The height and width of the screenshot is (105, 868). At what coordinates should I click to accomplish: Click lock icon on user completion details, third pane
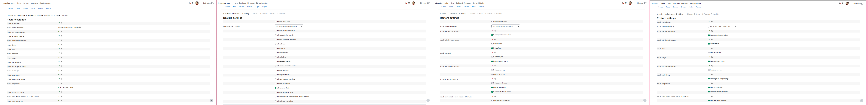click(495, 66)
